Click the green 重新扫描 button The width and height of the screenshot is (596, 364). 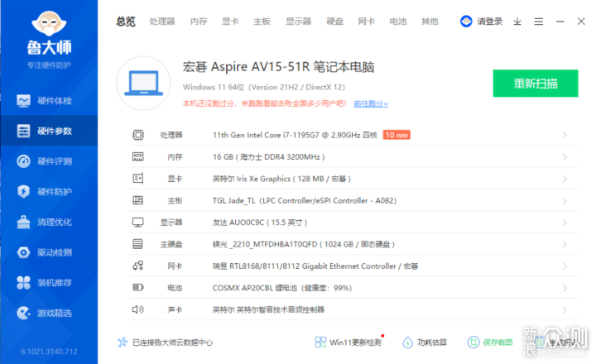click(536, 84)
